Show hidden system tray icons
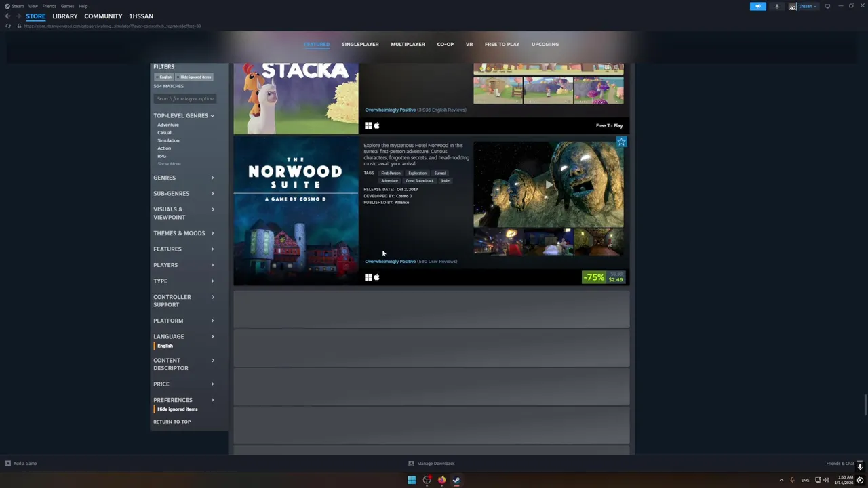Viewport: 868px width, 488px height. pyautogui.click(x=781, y=480)
